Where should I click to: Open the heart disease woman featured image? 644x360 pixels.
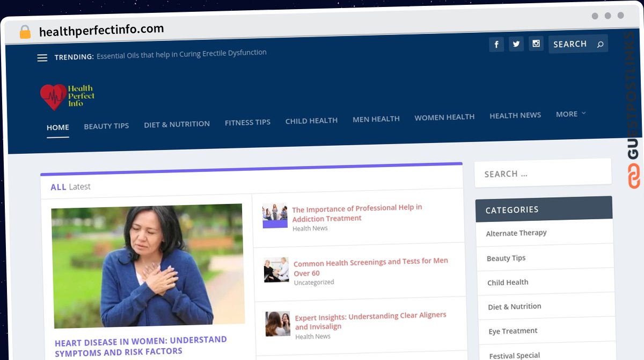148,265
